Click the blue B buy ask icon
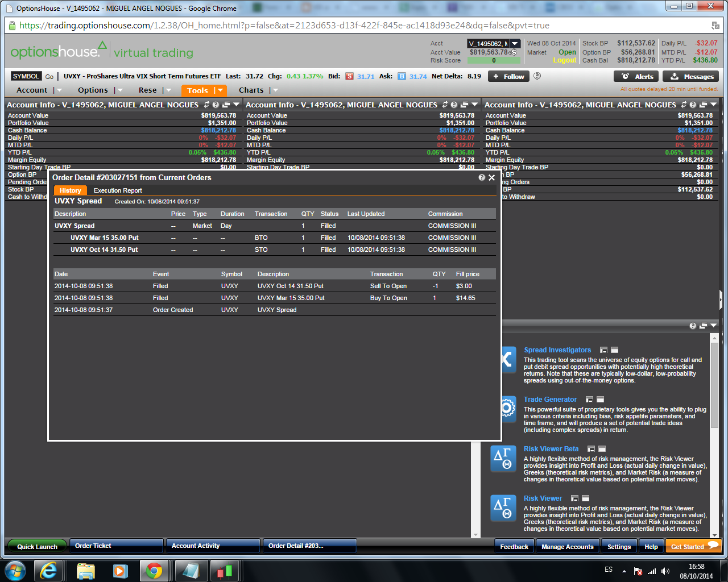This screenshot has width=728, height=582. coord(402,76)
